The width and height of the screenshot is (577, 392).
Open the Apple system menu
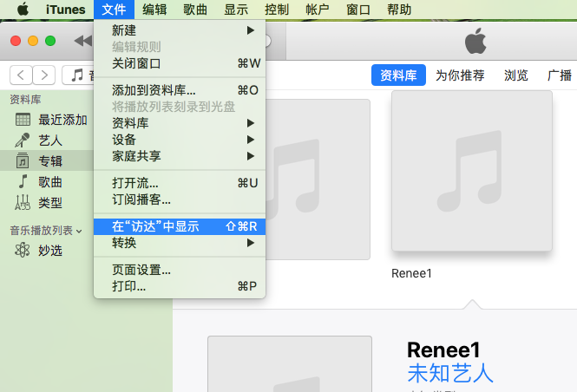pyautogui.click(x=23, y=9)
